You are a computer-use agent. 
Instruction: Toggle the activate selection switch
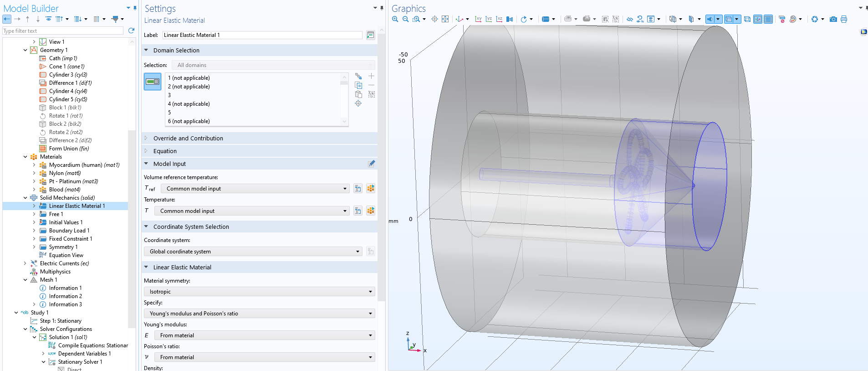[x=153, y=82]
